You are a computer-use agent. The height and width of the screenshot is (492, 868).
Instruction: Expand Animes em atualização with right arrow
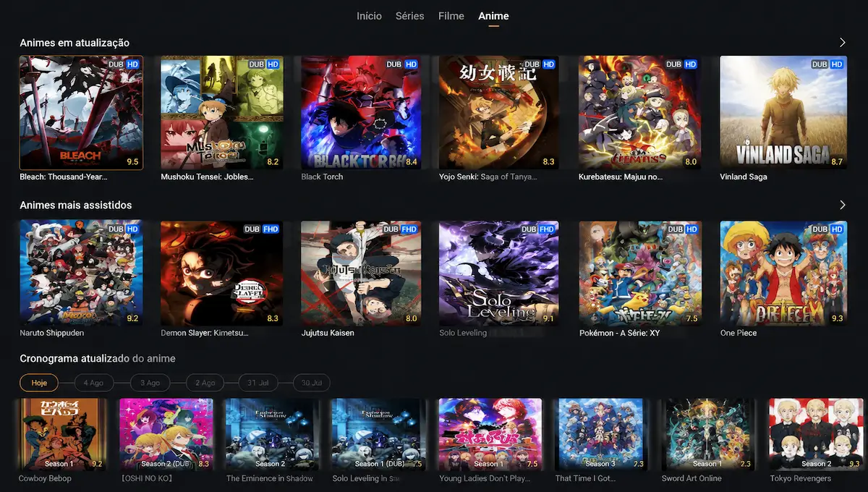842,43
